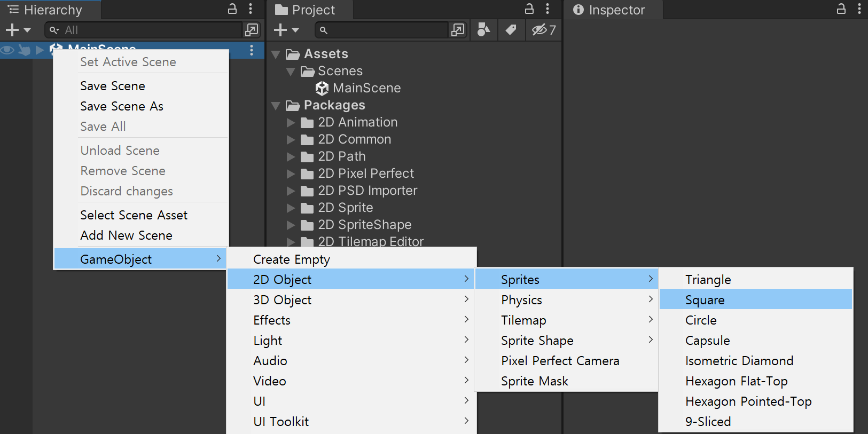Create an Isometric Diamond sprite
868x434 pixels.
756,360
